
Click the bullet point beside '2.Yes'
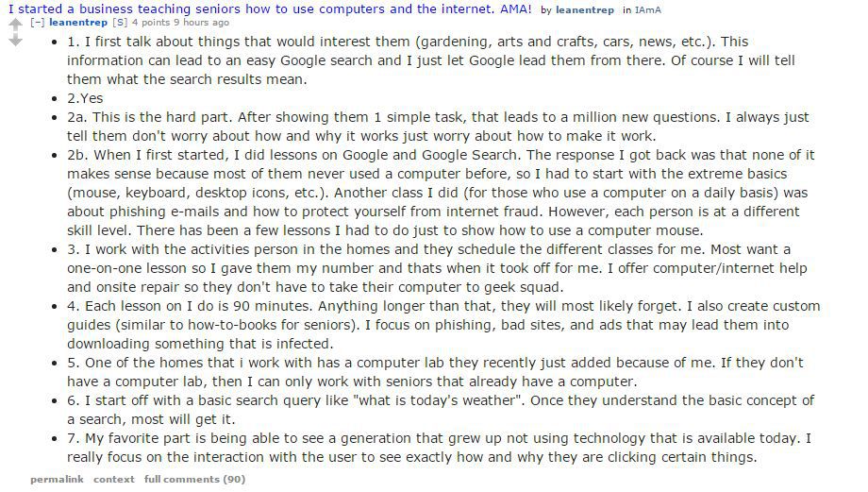tap(55, 99)
